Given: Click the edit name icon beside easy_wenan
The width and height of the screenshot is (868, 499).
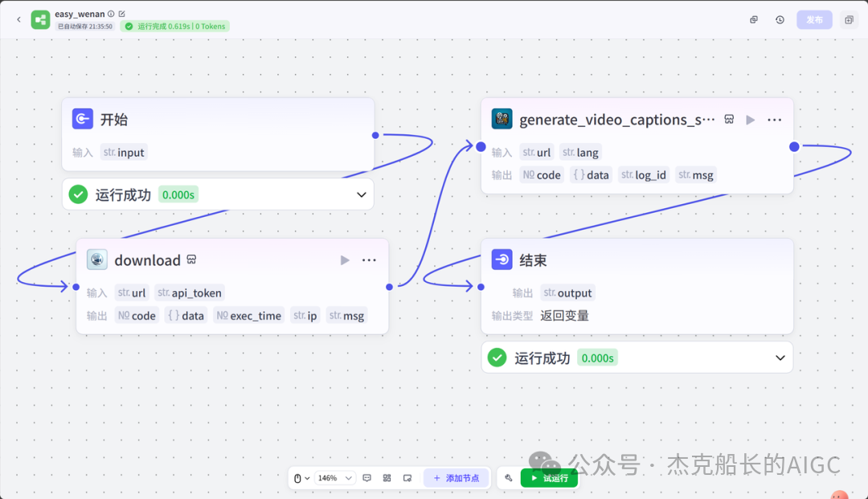Looking at the screenshot, I should pos(122,14).
